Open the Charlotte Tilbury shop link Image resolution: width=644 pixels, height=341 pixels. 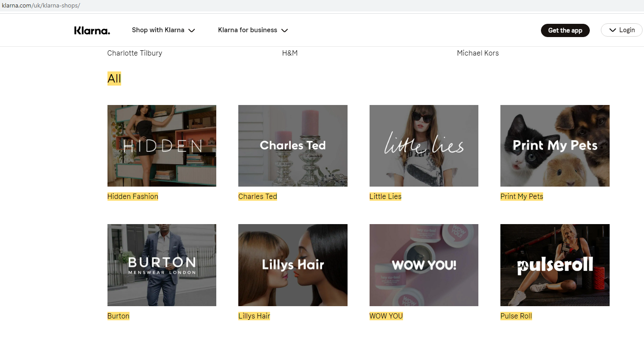click(135, 53)
